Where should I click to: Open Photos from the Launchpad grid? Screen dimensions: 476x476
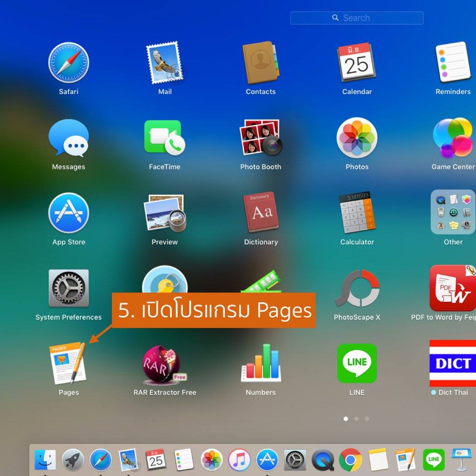point(357,137)
